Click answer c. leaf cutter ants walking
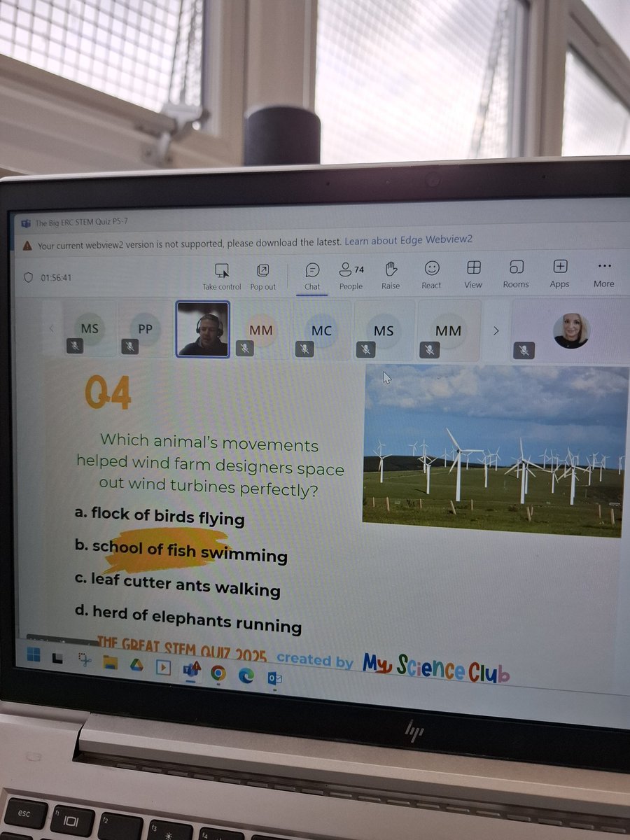The width and height of the screenshot is (630, 840). tap(178, 585)
